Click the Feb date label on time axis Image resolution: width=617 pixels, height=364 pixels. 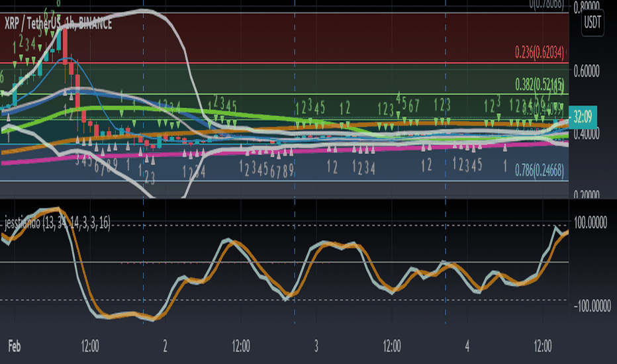(15, 346)
